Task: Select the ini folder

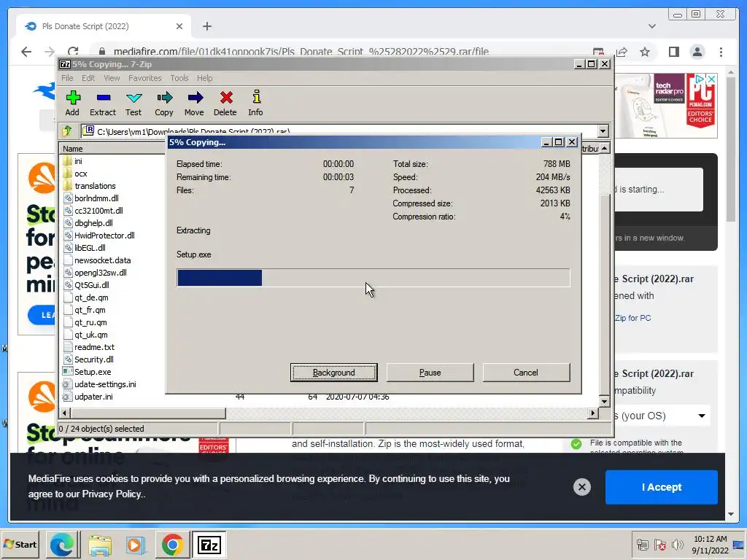Action: (78, 161)
